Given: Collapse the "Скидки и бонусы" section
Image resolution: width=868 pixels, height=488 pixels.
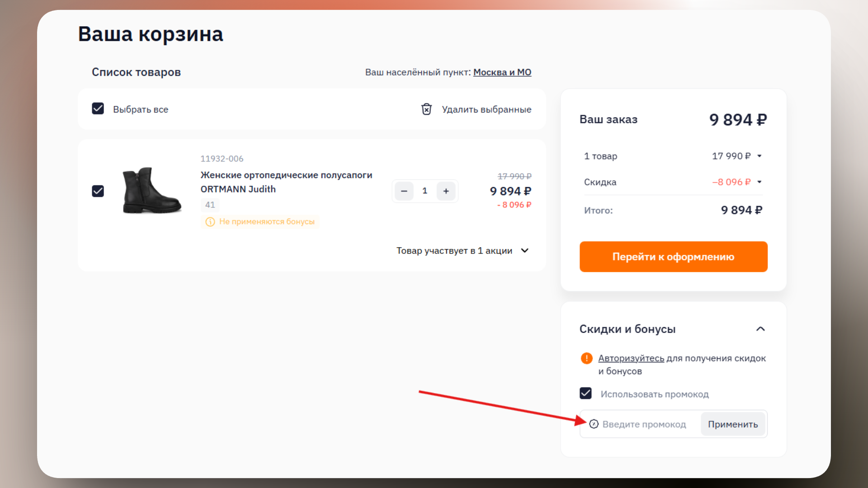Looking at the screenshot, I should [x=761, y=329].
